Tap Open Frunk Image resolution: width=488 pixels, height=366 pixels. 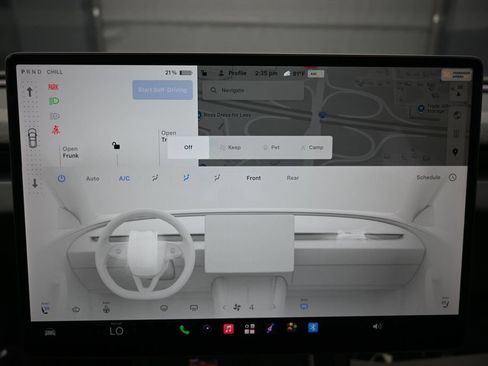[70, 152]
